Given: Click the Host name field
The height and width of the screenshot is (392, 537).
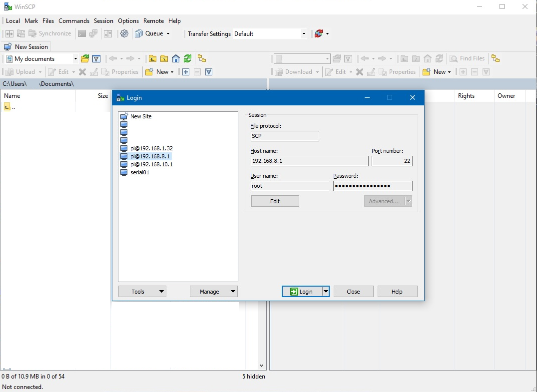Looking at the screenshot, I should tap(310, 161).
